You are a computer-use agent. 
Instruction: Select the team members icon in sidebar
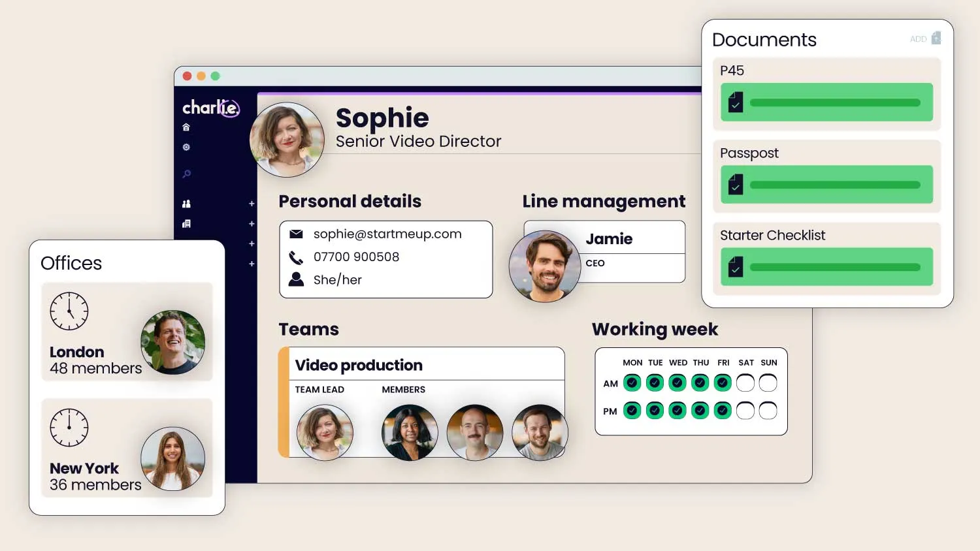tap(185, 204)
